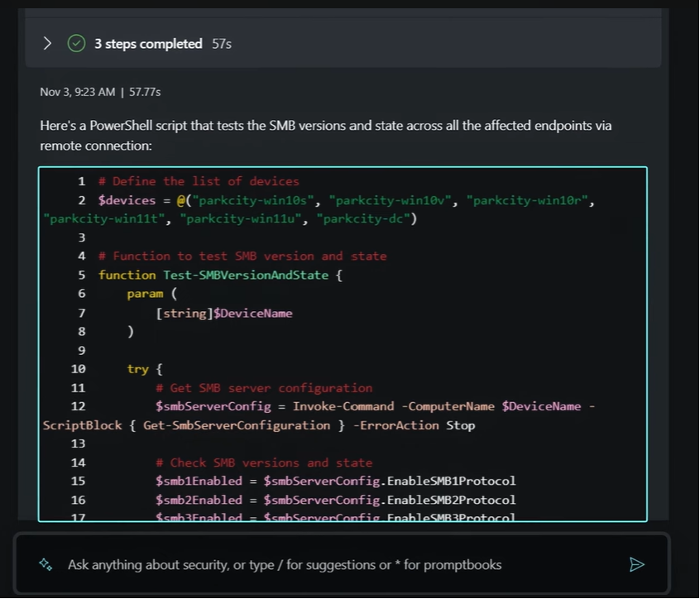Open the sparkle prompts icon in prompt bar
Screen dimensions: 700x599
(x=46, y=564)
